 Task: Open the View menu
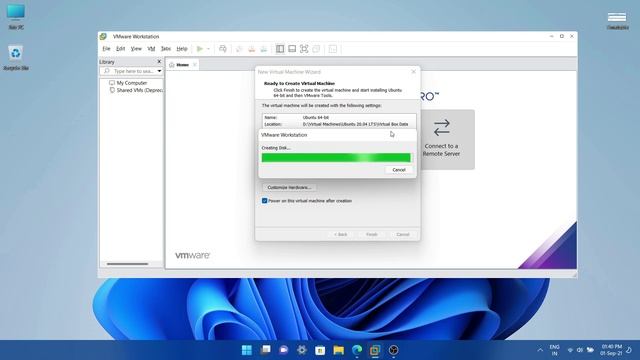(x=136, y=49)
